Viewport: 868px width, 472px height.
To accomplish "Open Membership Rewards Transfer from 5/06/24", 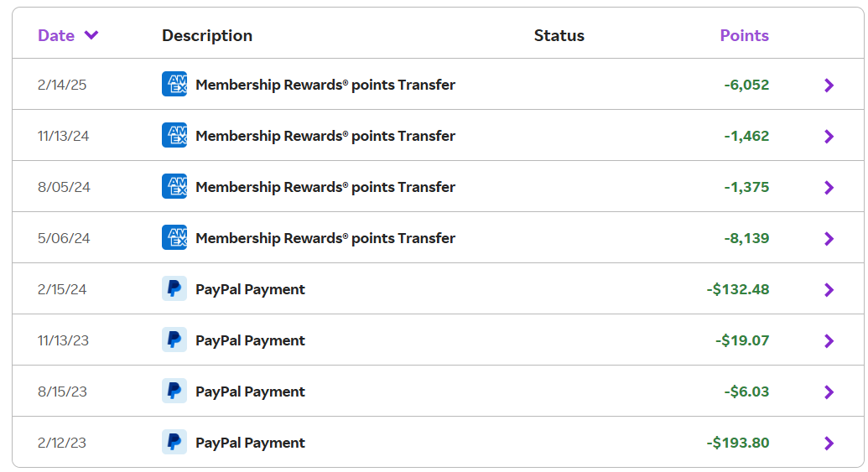I will pos(325,238).
